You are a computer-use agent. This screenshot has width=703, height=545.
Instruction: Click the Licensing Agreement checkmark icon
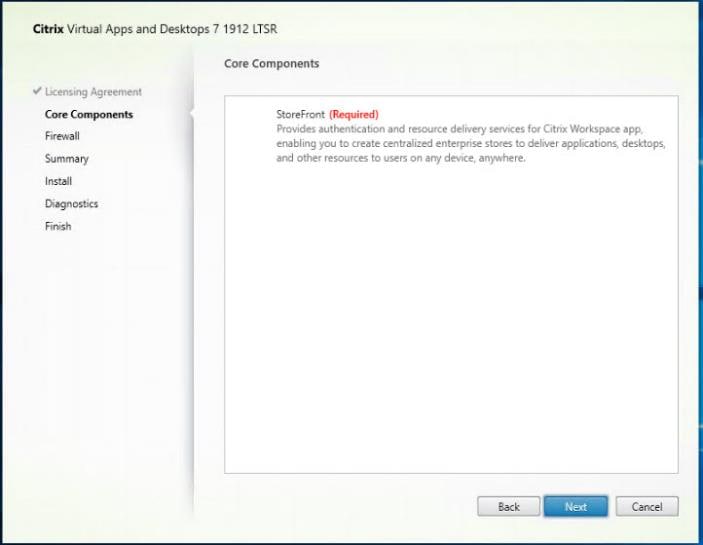pyautogui.click(x=37, y=91)
